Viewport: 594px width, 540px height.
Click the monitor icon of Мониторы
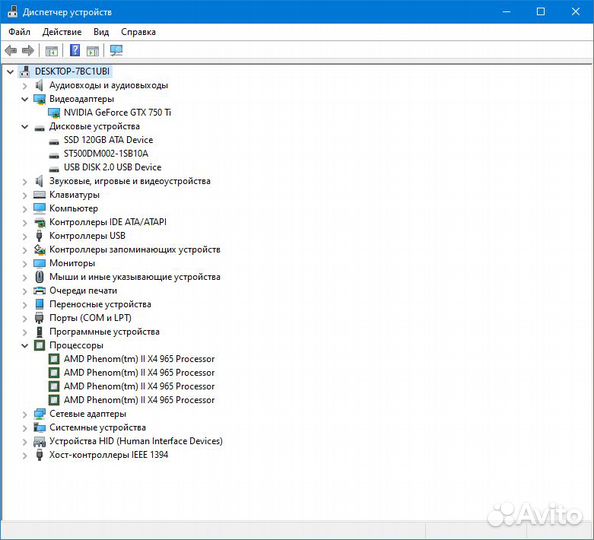[39, 263]
